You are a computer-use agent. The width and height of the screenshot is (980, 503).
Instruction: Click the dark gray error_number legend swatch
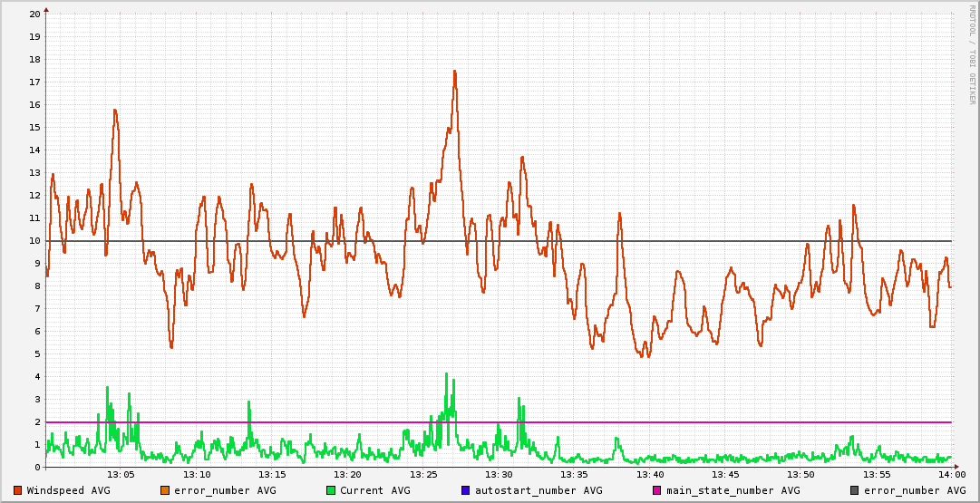(x=854, y=490)
